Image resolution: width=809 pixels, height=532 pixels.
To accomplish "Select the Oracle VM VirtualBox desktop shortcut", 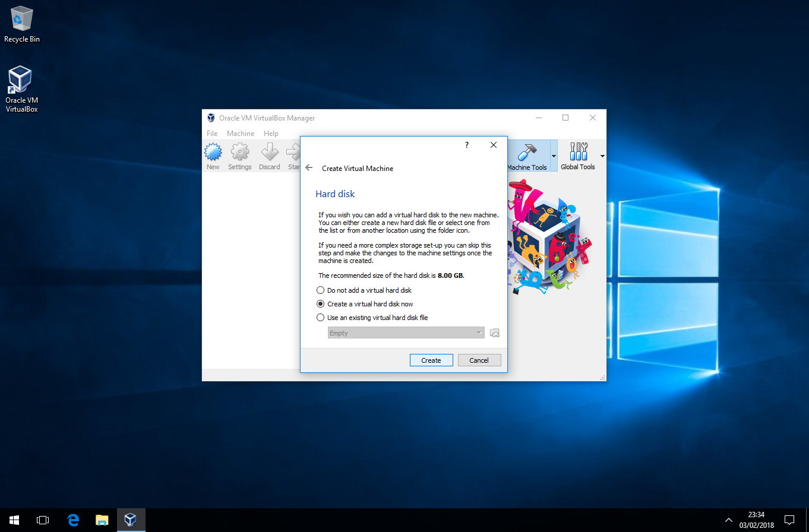I will tap(21, 89).
